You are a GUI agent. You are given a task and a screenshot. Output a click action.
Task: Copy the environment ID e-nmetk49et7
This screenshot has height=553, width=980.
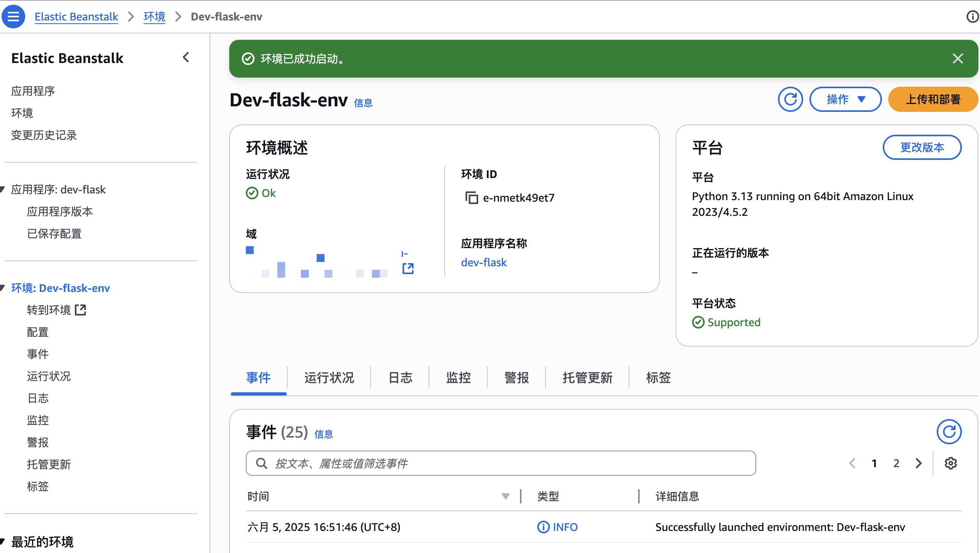[x=471, y=198]
